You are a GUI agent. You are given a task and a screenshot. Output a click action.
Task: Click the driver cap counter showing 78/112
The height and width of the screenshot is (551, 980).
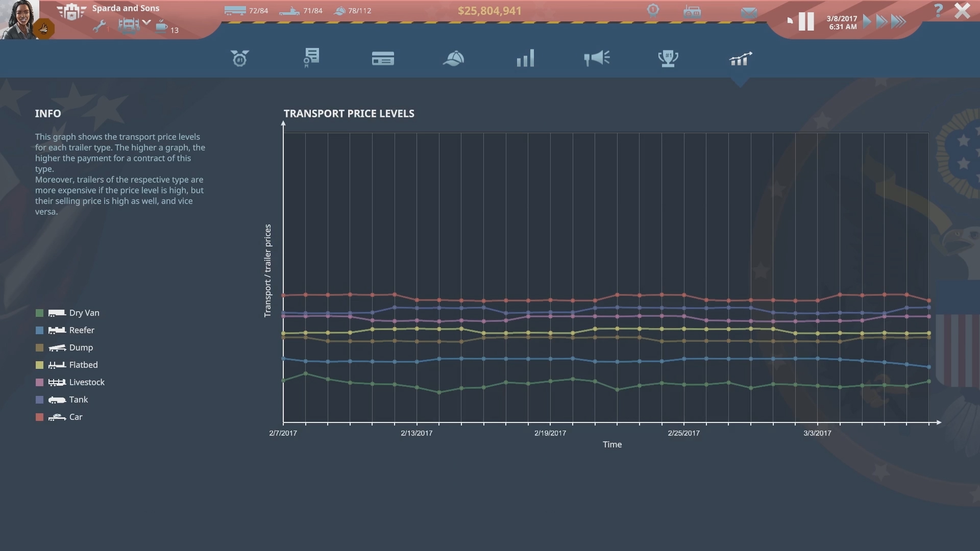point(352,10)
